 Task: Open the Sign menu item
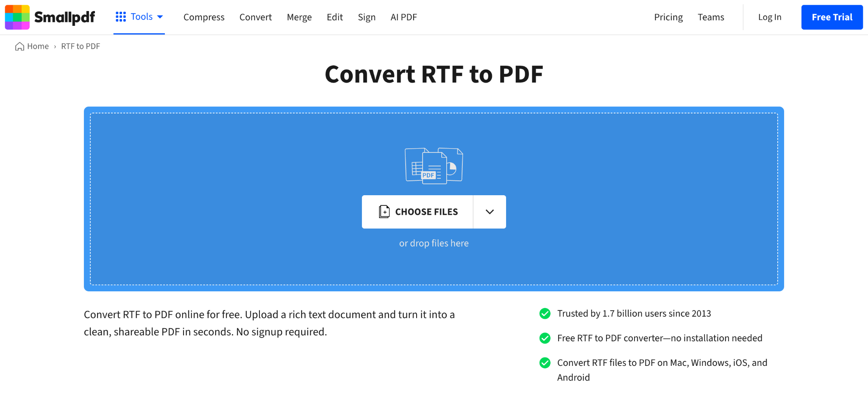point(367,17)
